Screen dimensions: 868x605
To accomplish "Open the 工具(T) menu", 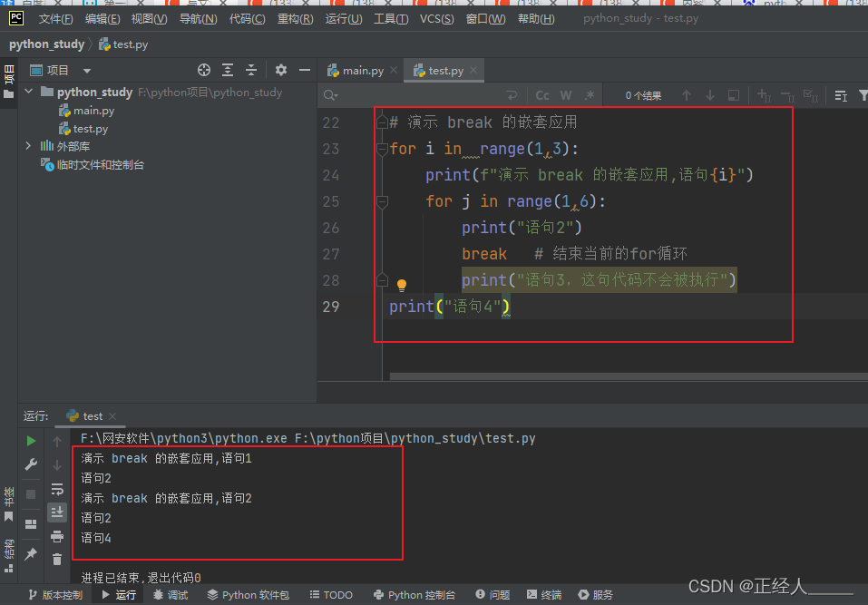I will 391,19.
